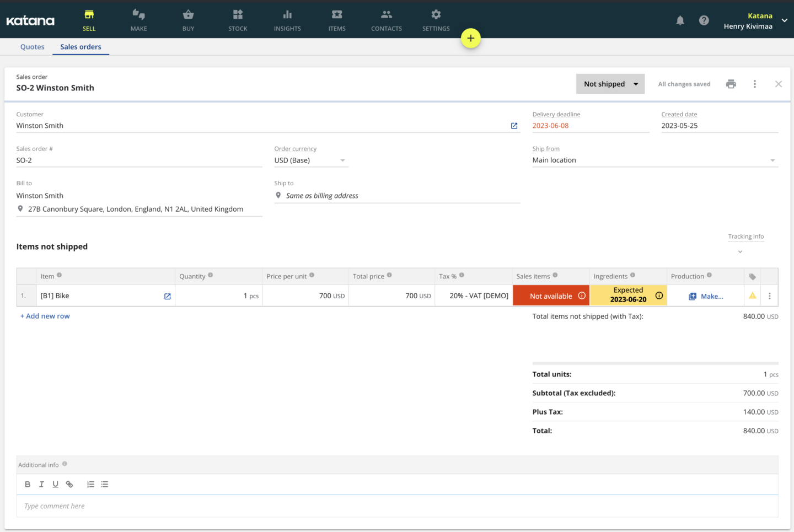The height and width of the screenshot is (532, 794).
Task: Open Tracking info
Action: pos(745,237)
